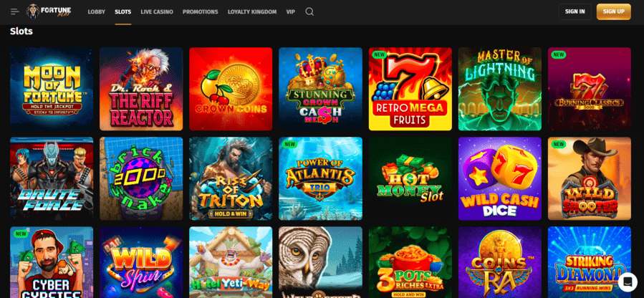Viewport: 644px width, 298px height.
Task: Launch Cyber Gypsies slot
Action: coord(52,262)
